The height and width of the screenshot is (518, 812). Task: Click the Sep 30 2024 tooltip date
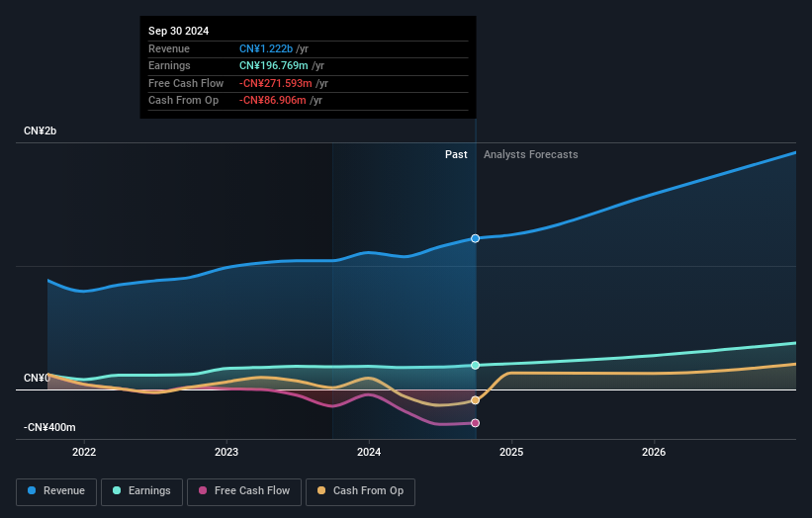tap(179, 31)
